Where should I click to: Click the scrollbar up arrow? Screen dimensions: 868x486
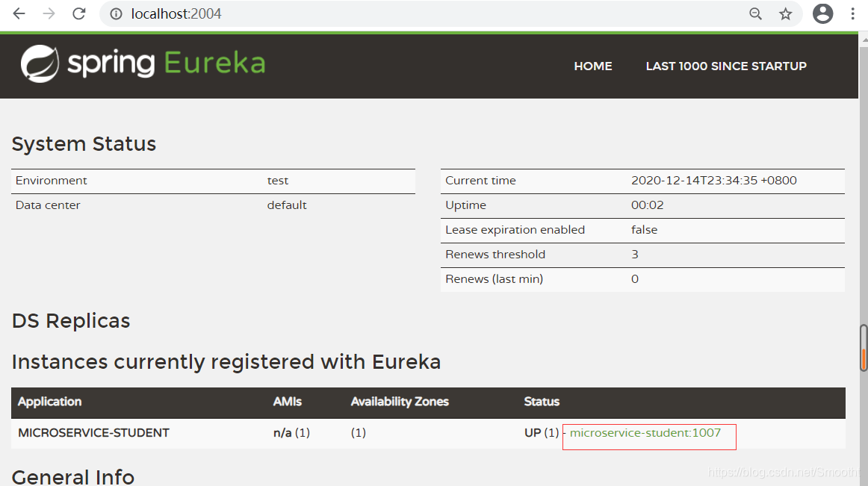[x=864, y=40]
